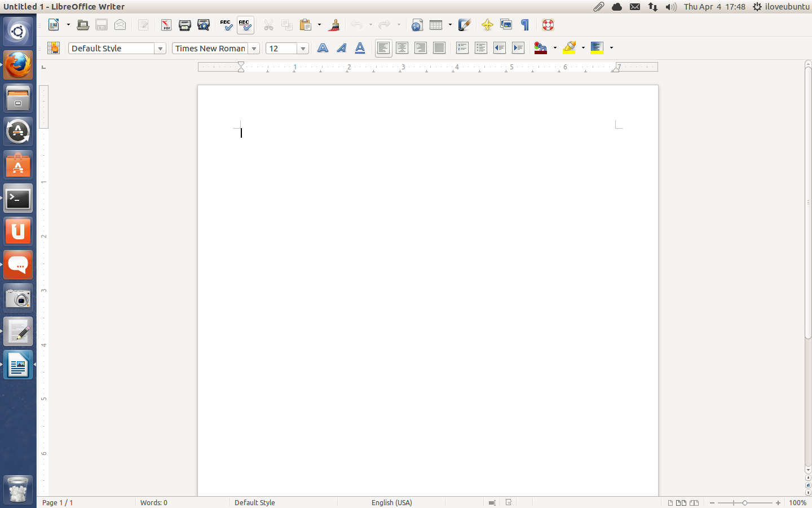Insert a table with Table icon
Screen dimensions: 812x508
(x=436, y=25)
